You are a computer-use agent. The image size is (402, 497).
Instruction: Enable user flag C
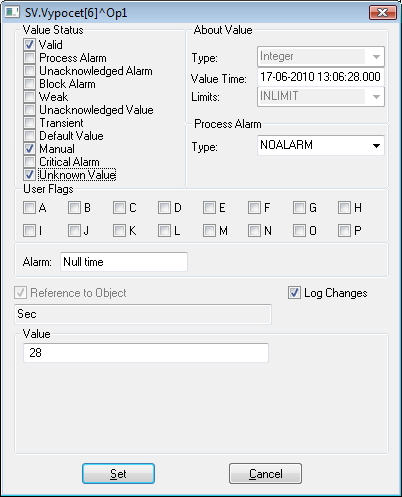coord(119,207)
